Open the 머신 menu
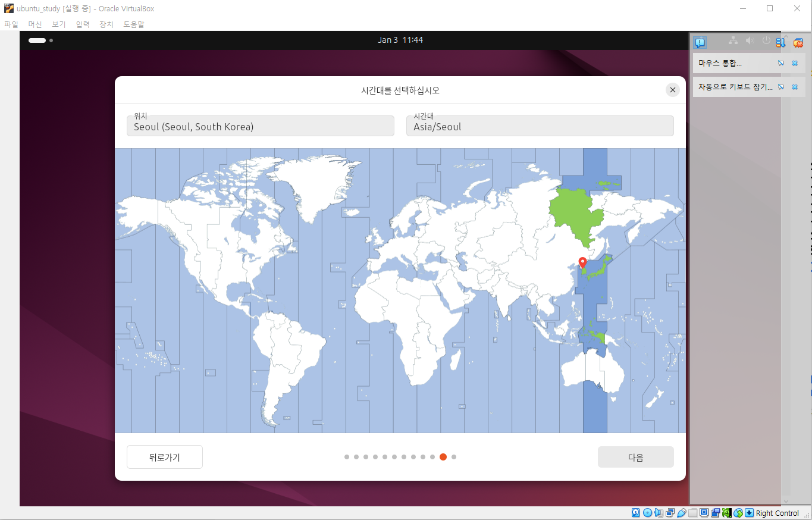 35,24
